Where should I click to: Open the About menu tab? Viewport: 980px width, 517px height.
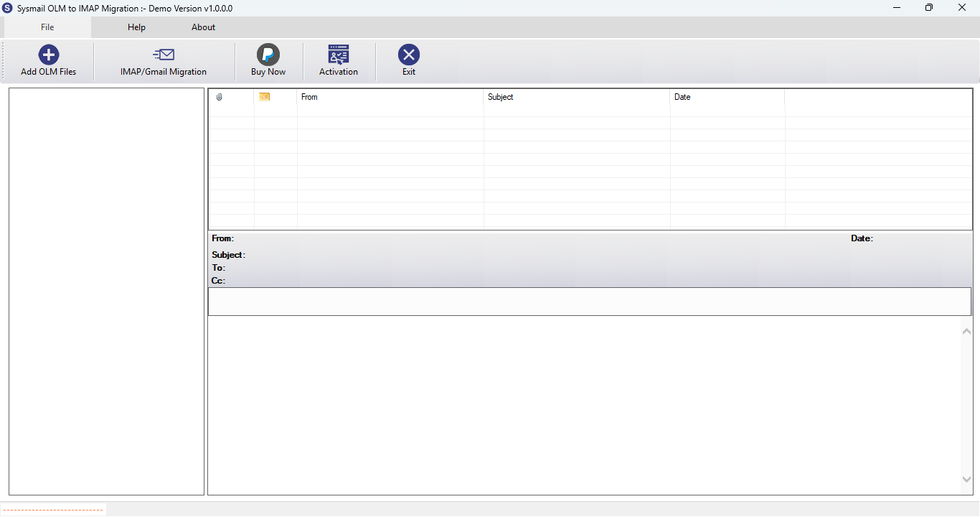tap(203, 27)
